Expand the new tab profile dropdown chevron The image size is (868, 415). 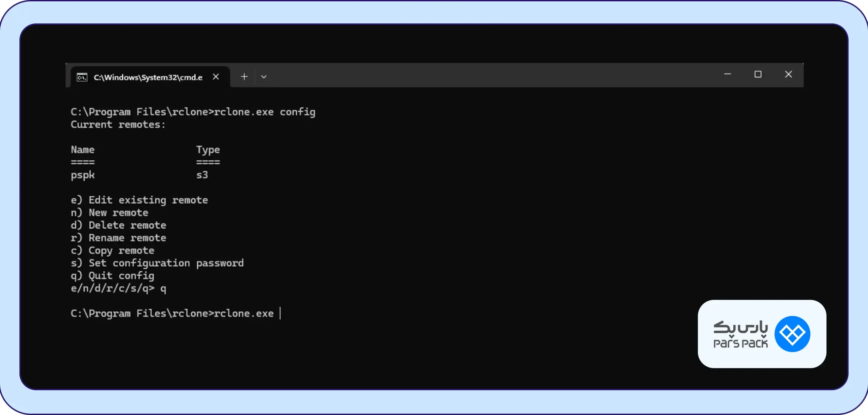click(264, 77)
